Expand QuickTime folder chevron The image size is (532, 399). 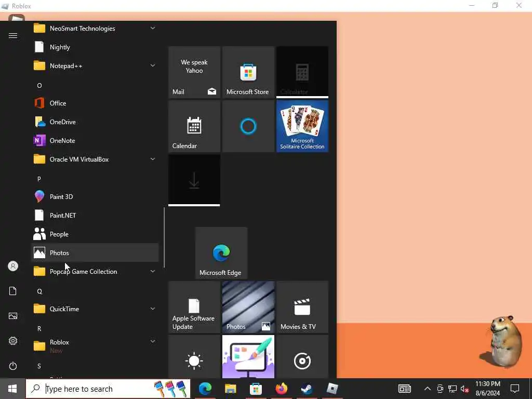153,309
